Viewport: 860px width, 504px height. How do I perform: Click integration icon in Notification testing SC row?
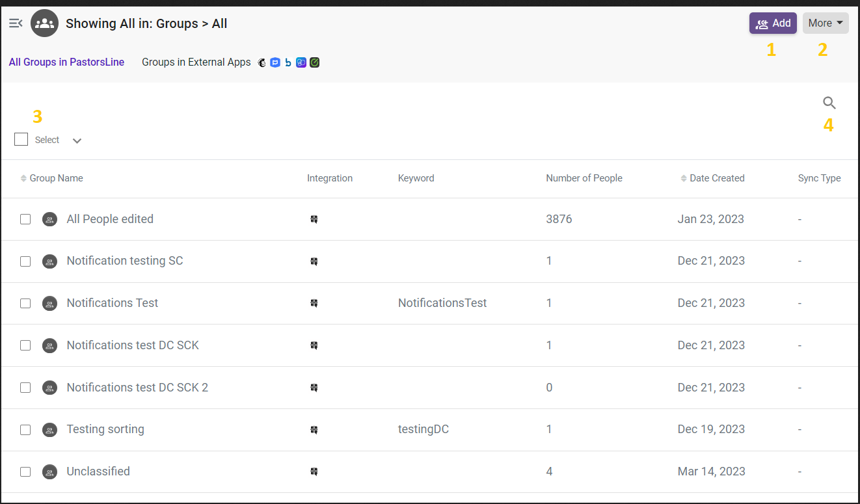[x=314, y=261]
